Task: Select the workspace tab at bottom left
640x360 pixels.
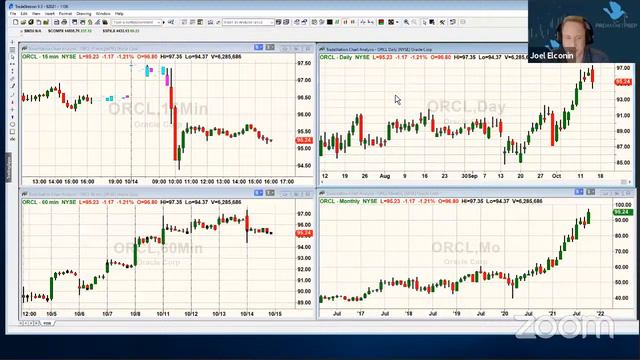Action: click(x=47, y=323)
